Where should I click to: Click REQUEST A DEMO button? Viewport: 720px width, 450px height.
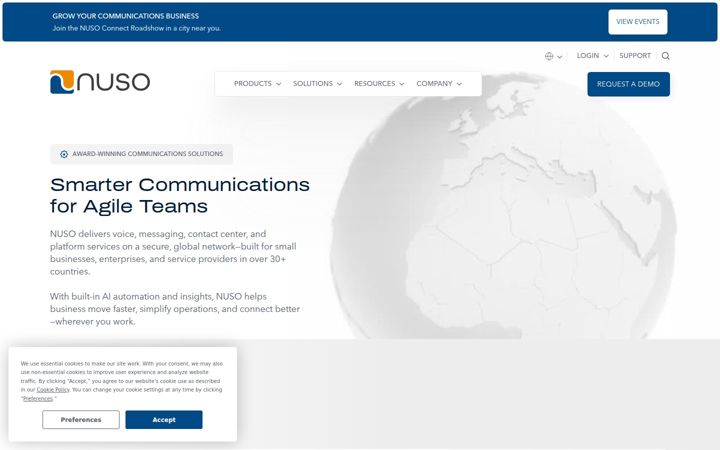click(x=628, y=84)
